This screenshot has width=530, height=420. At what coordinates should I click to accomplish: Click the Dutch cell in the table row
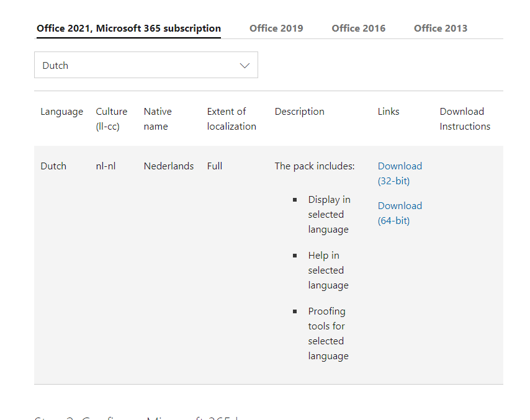pos(53,166)
